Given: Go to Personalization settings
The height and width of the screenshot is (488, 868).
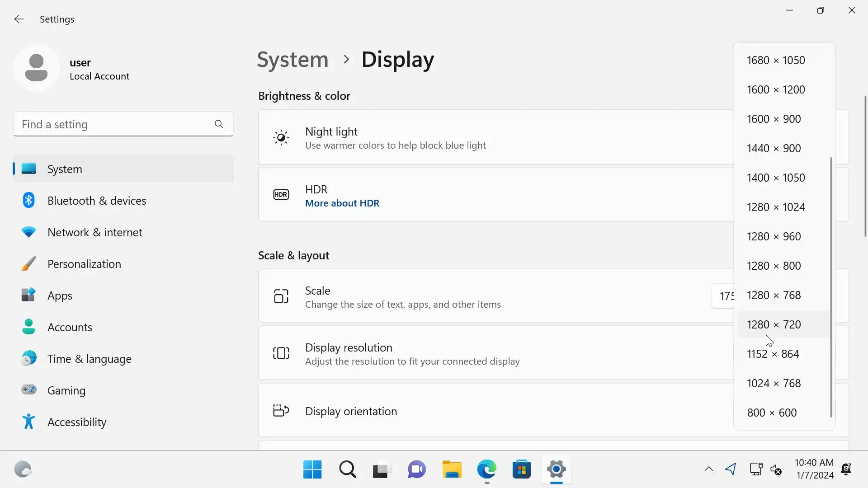Looking at the screenshot, I should point(84,264).
